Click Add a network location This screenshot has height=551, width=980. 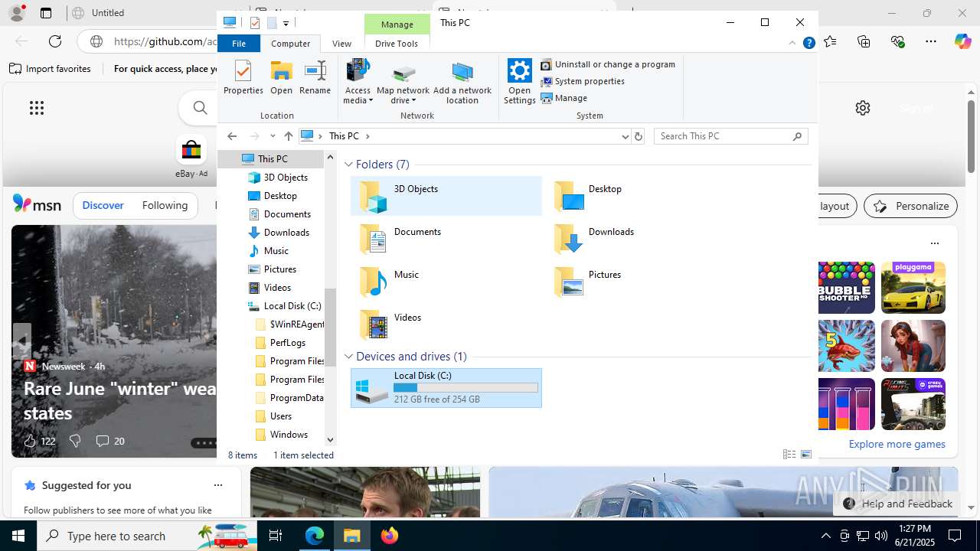462,81
